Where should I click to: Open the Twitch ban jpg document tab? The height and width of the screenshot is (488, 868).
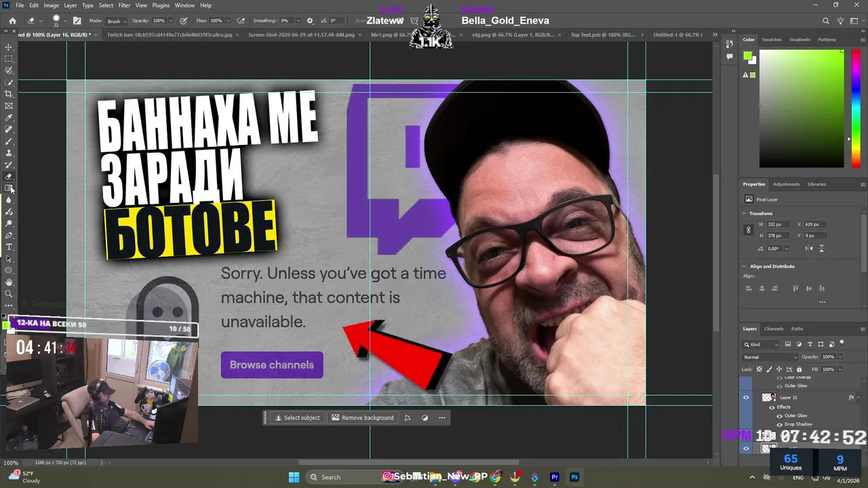pyautogui.click(x=170, y=35)
